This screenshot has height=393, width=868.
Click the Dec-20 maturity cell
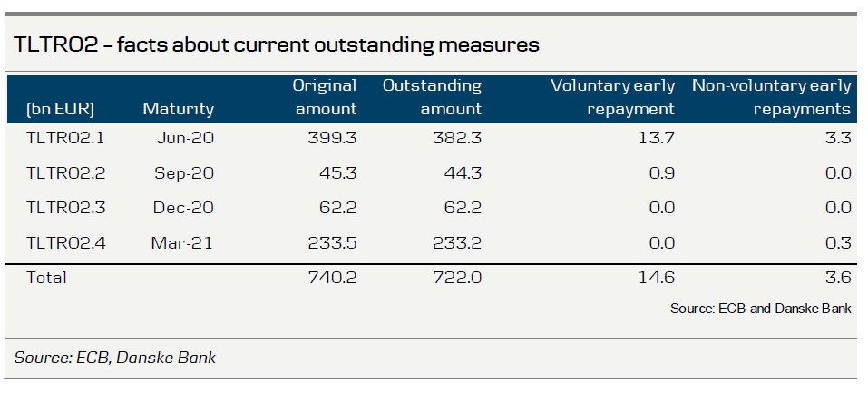tap(185, 208)
